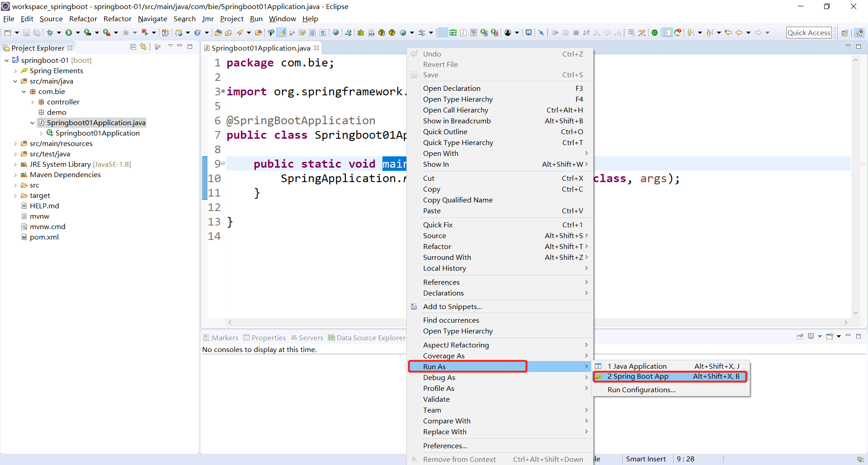Click the Search flashlight toolbar icon
Viewport: 868px width, 465px height.
[x=240, y=33]
